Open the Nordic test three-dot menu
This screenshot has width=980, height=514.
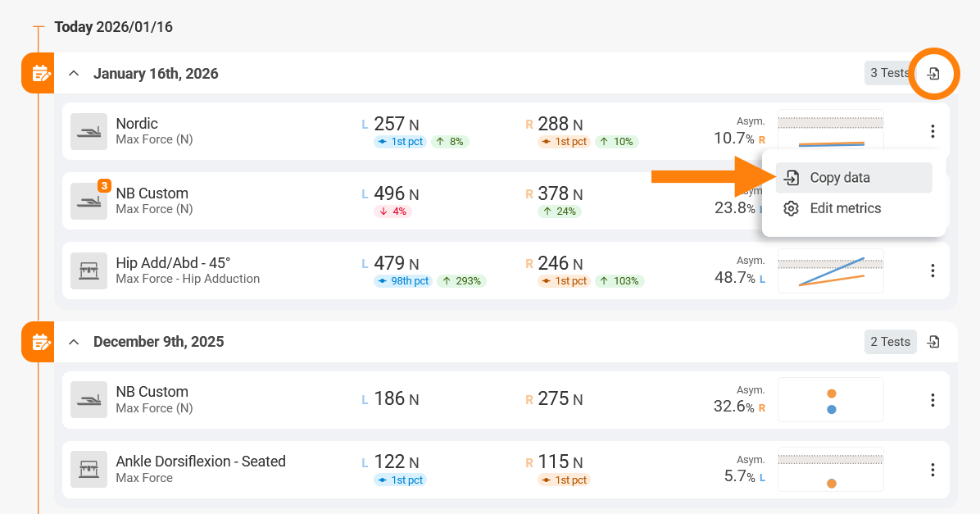point(932,131)
